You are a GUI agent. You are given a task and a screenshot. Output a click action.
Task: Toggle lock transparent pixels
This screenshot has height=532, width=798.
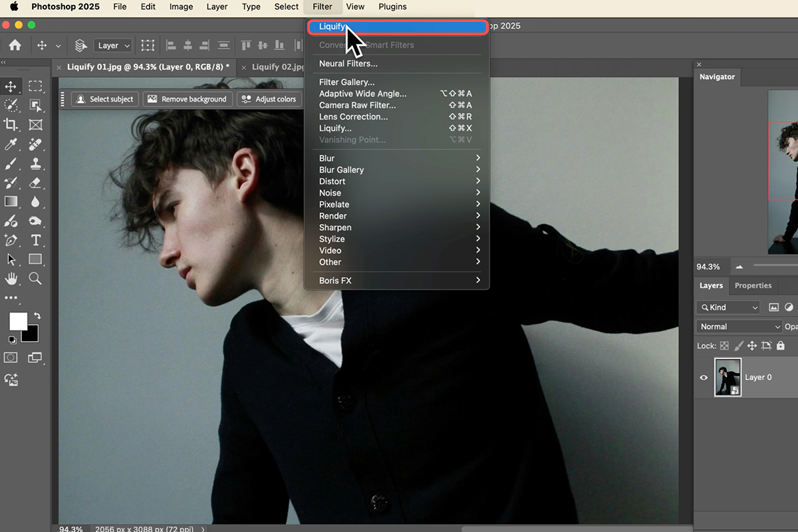(724, 346)
